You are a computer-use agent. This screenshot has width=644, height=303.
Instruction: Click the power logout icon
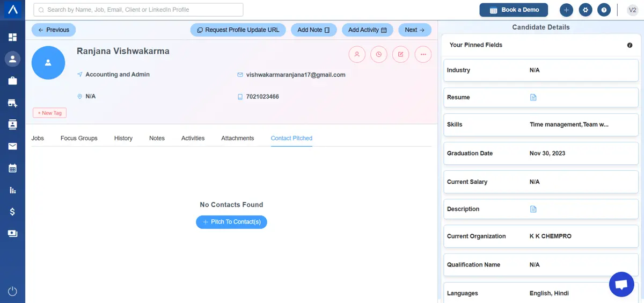tap(12, 291)
